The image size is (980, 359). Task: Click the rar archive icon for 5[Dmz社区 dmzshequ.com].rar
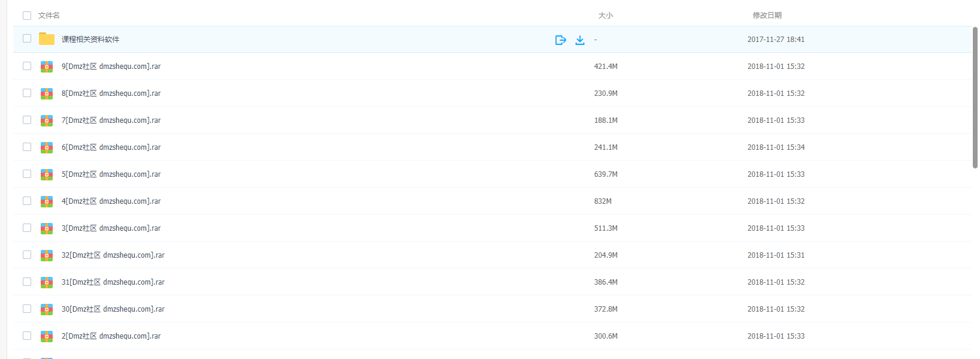(x=47, y=174)
